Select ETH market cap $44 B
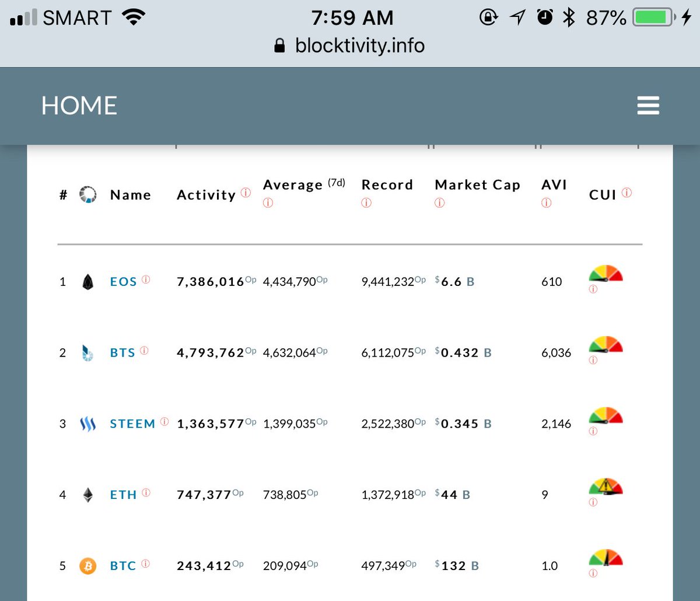Viewport: 700px width, 601px height. pyautogui.click(x=453, y=495)
